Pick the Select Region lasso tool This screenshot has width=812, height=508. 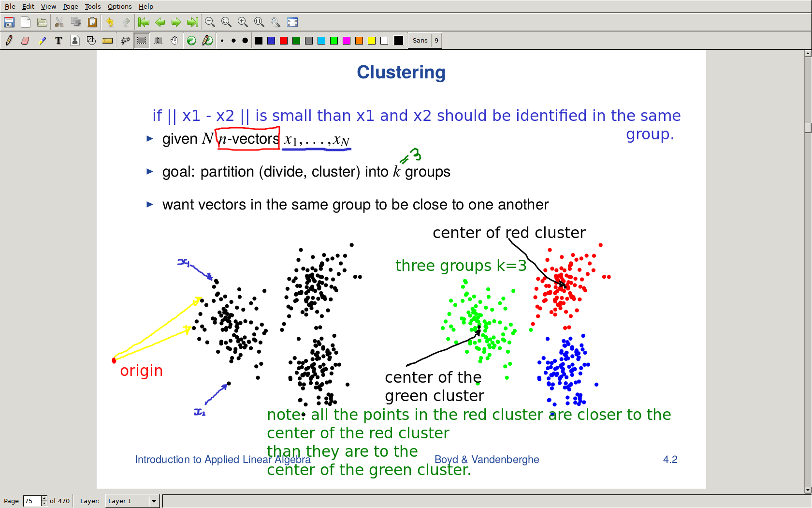125,41
